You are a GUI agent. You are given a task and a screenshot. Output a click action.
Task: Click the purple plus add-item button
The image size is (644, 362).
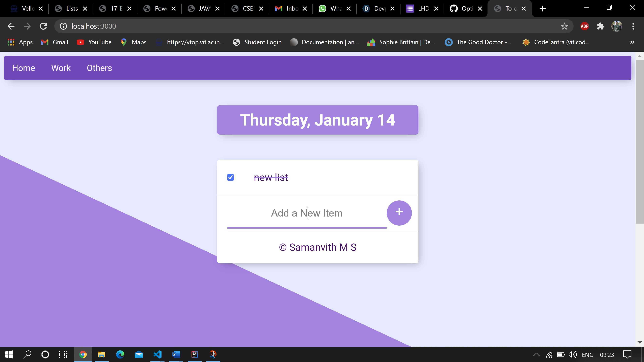(399, 213)
